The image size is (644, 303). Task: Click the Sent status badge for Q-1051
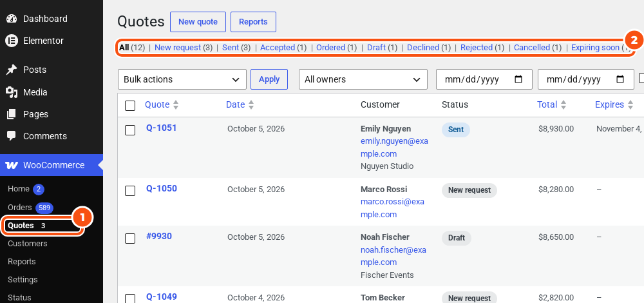pos(456,130)
